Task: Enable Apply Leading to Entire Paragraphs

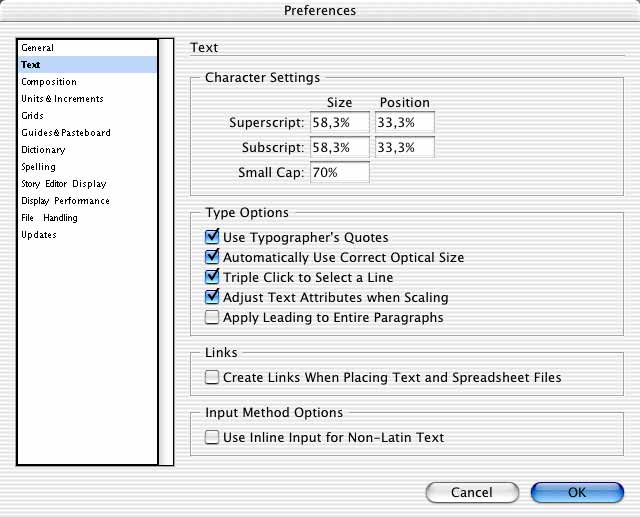Action: point(212,317)
